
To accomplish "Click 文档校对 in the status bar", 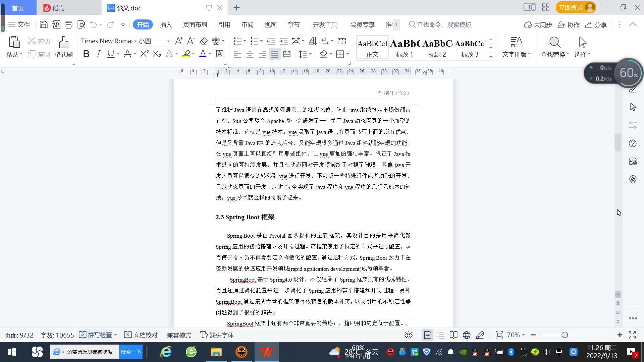I will [x=141, y=335].
